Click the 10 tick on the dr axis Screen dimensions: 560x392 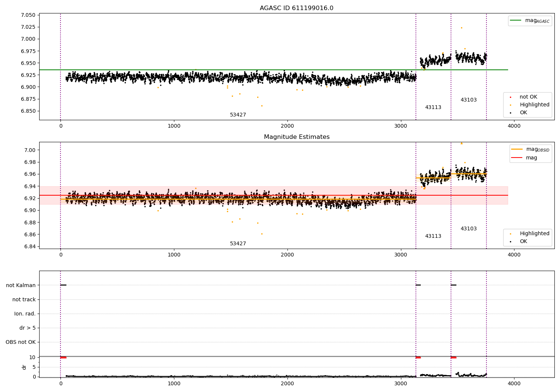(32, 358)
